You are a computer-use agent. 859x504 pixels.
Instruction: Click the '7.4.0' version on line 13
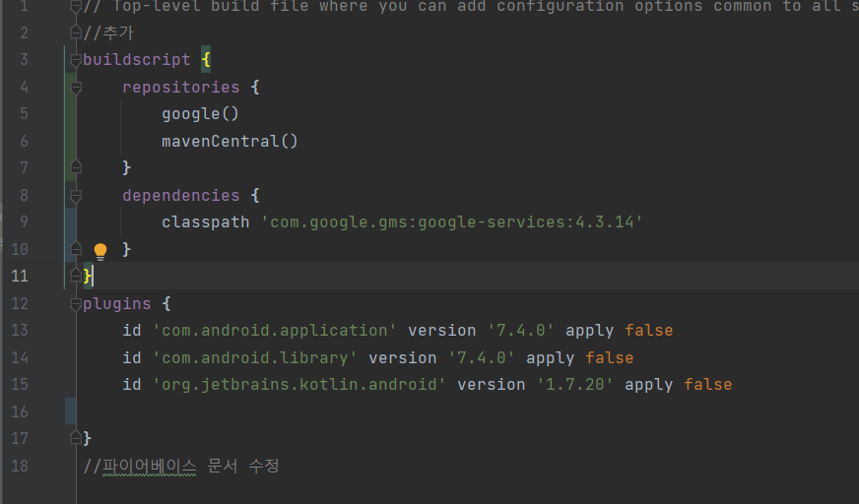[x=520, y=331]
